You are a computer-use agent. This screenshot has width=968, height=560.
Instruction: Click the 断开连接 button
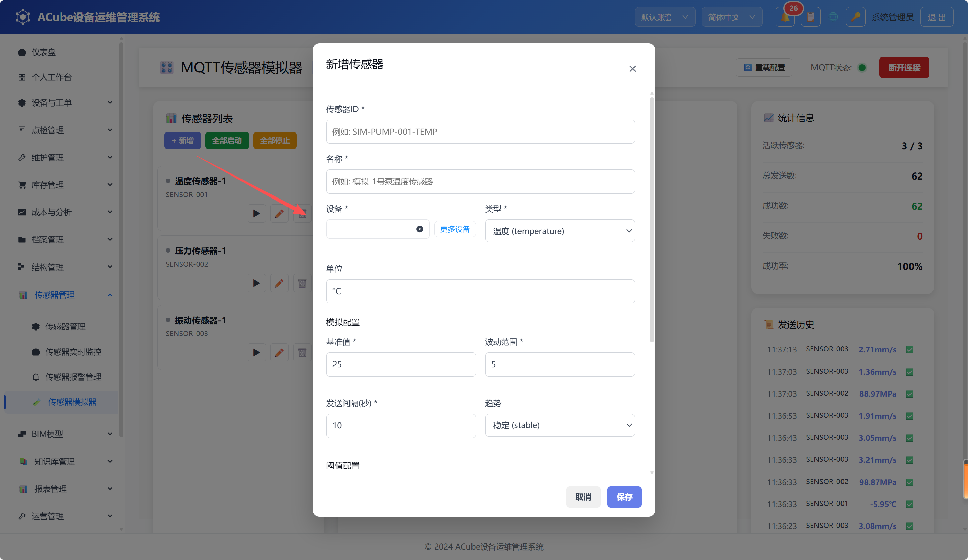[904, 67]
